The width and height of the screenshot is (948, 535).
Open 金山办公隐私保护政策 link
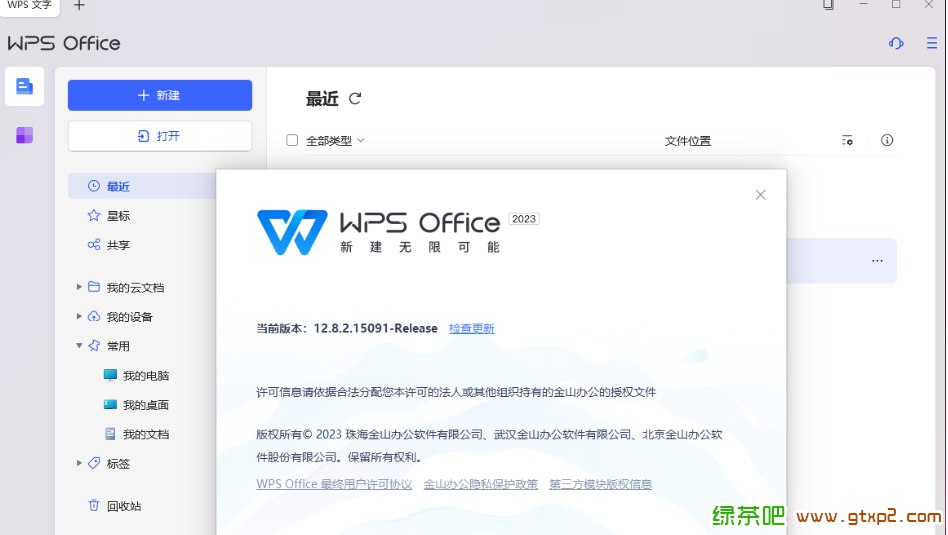point(481,484)
